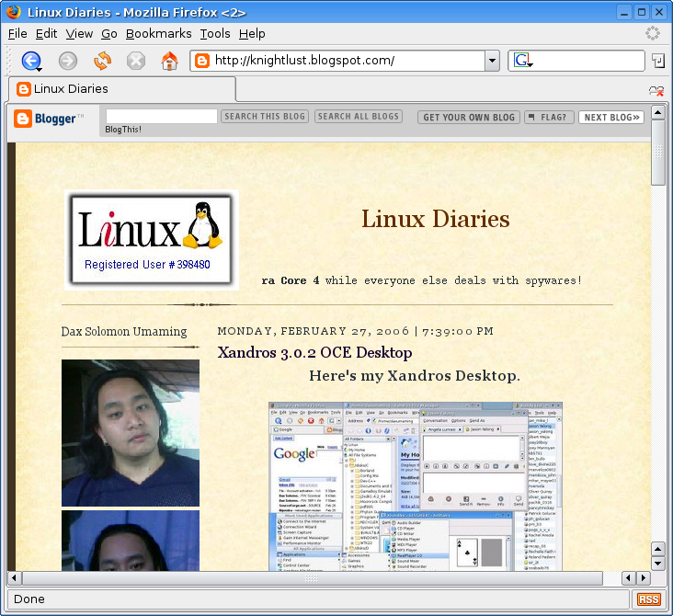Select the Linux Diaries tab

(122, 89)
